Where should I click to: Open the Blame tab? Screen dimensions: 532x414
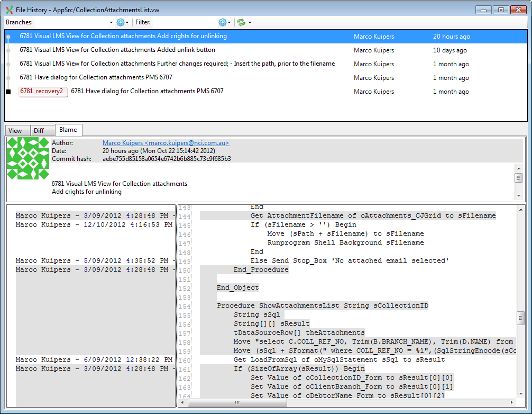68,130
